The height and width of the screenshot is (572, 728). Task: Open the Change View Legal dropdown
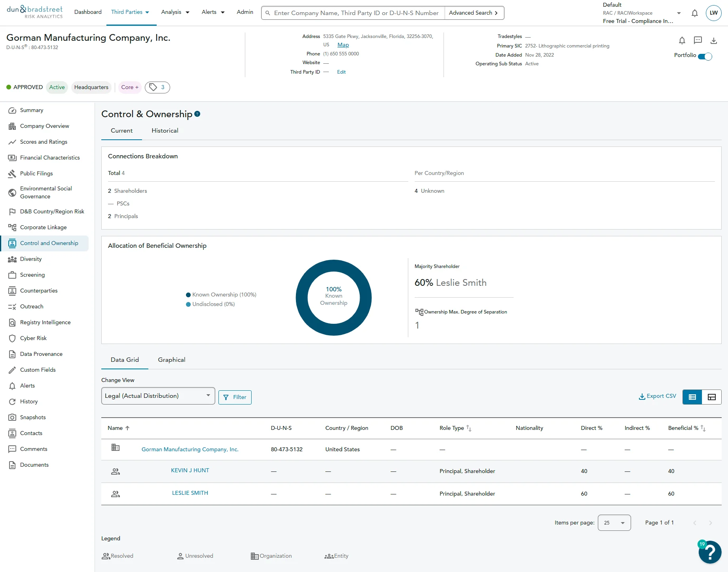[x=158, y=396]
